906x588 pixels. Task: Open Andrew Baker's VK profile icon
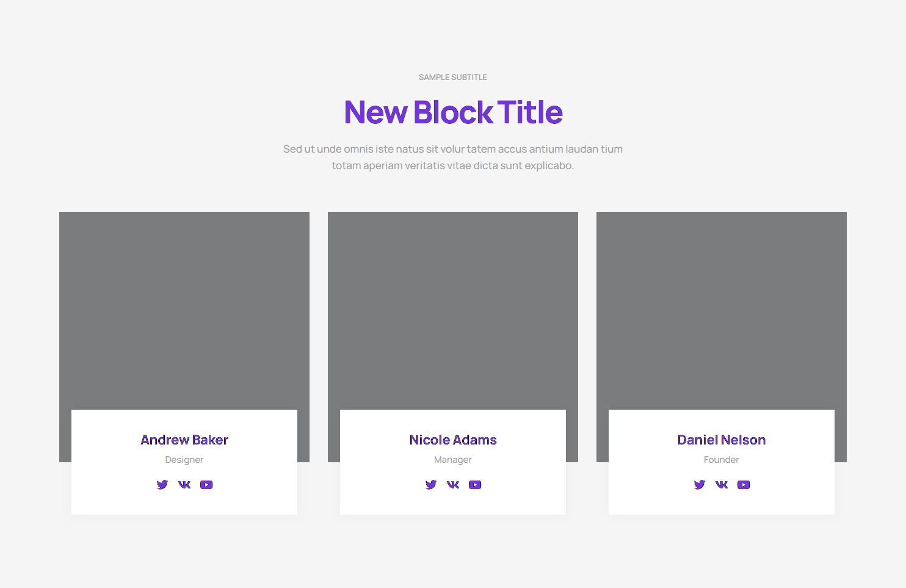(x=184, y=485)
